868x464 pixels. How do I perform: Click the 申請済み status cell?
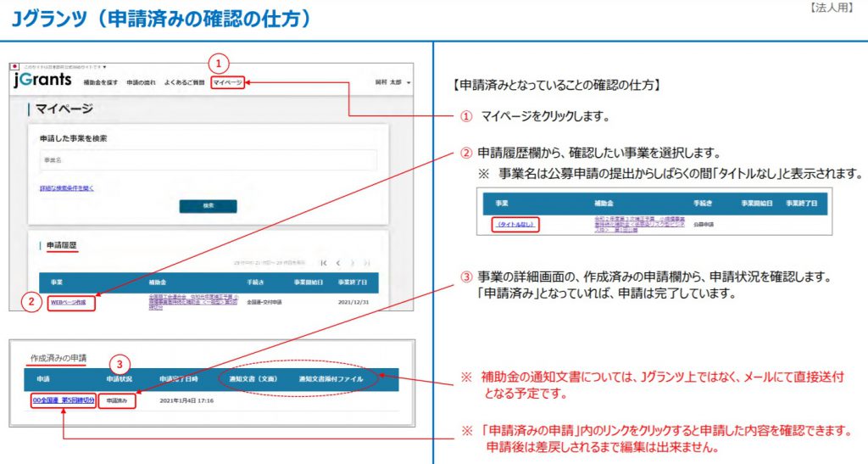117,400
